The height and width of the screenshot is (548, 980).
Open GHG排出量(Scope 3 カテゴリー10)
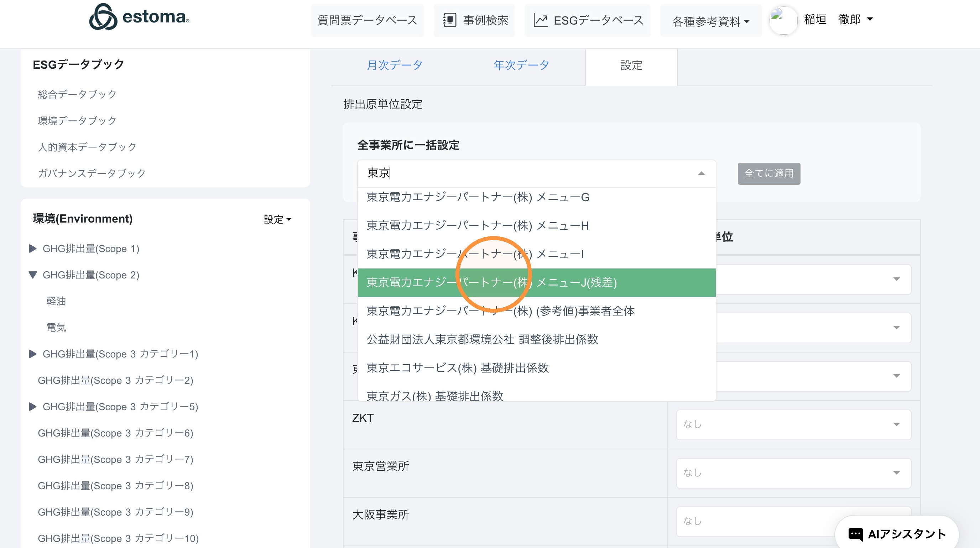tap(118, 538)
